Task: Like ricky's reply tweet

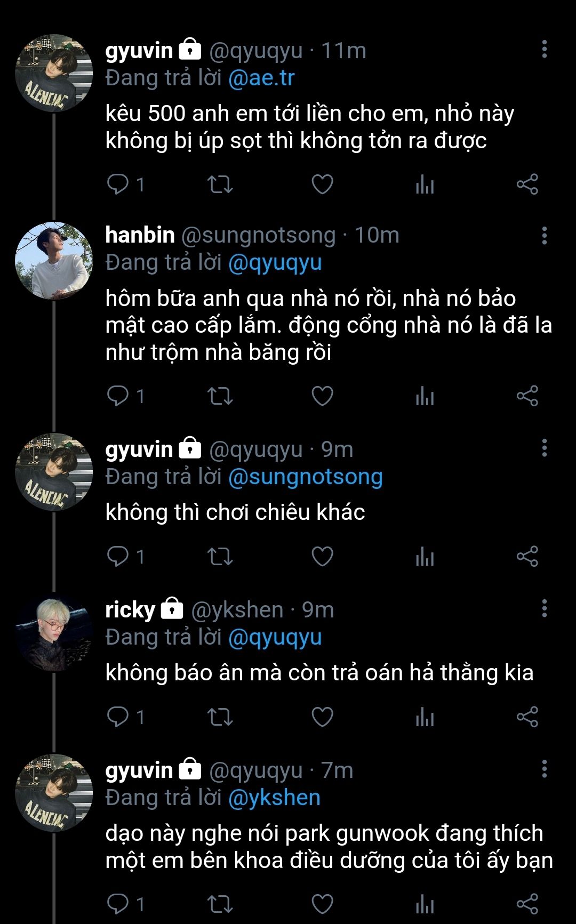Action: (322, 717)
